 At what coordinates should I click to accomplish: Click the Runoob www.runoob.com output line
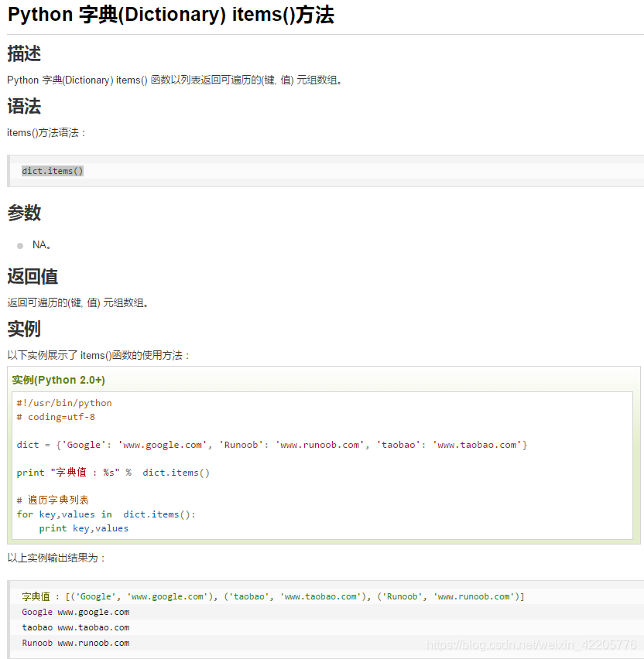click(x=76, y=643)
